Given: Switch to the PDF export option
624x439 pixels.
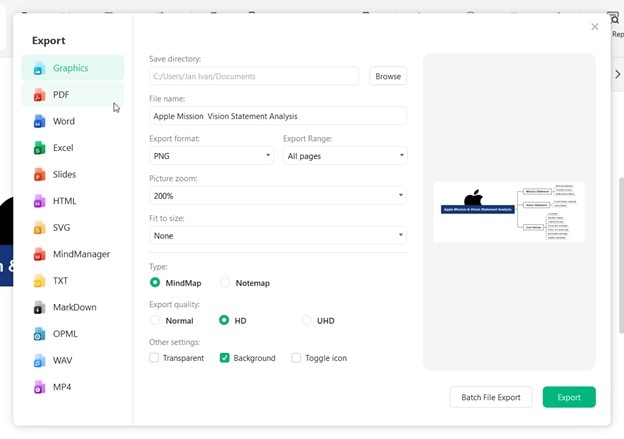Looking at the screenshot, I should [x=72, y=95].
